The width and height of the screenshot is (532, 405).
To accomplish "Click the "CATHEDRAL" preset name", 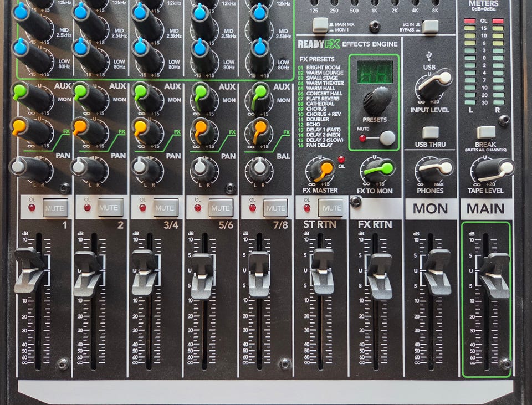I will click(320, 104).
